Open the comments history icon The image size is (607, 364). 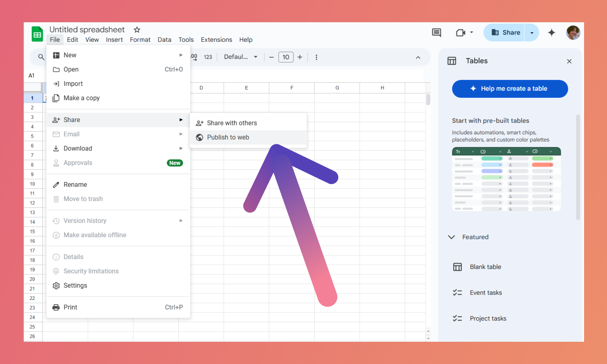[x=436, y=33]
